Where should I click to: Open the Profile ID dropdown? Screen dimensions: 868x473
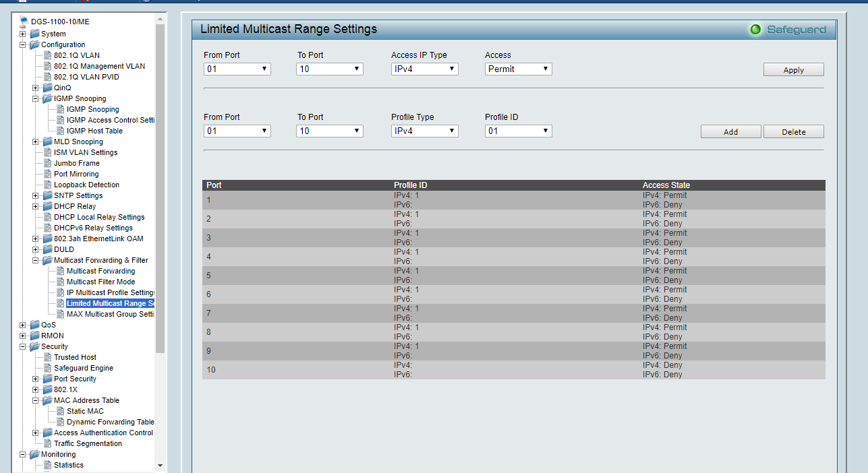tap(518, 131)
